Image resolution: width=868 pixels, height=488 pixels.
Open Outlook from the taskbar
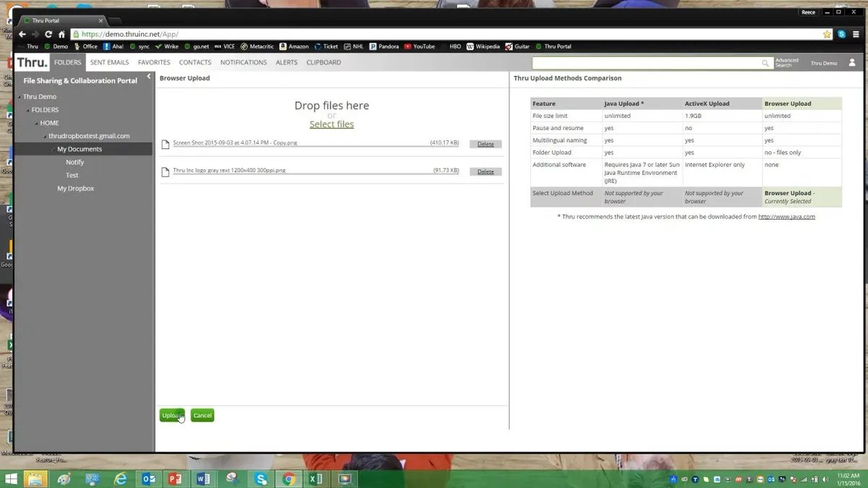point(149,479)
